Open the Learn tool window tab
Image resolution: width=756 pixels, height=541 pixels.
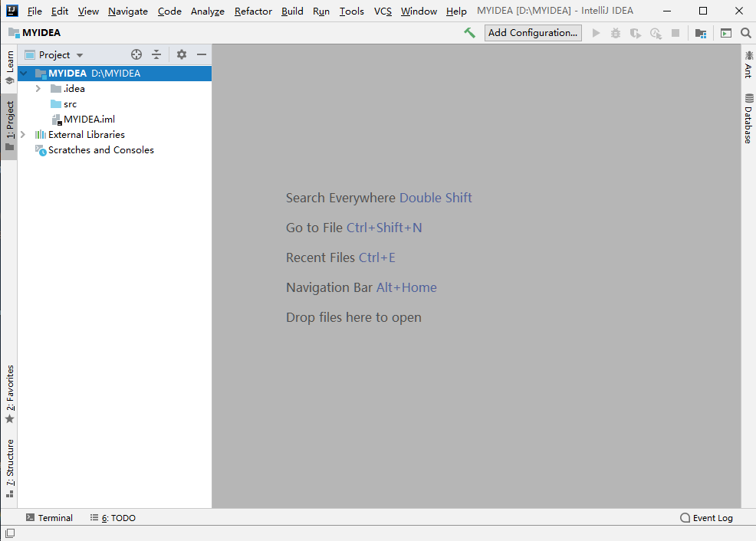[x=10, y=67]
